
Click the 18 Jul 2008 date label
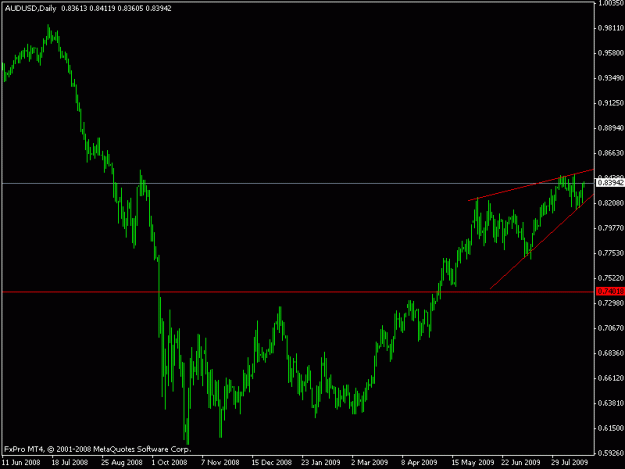pyautogui.click(x=70, y=462)
